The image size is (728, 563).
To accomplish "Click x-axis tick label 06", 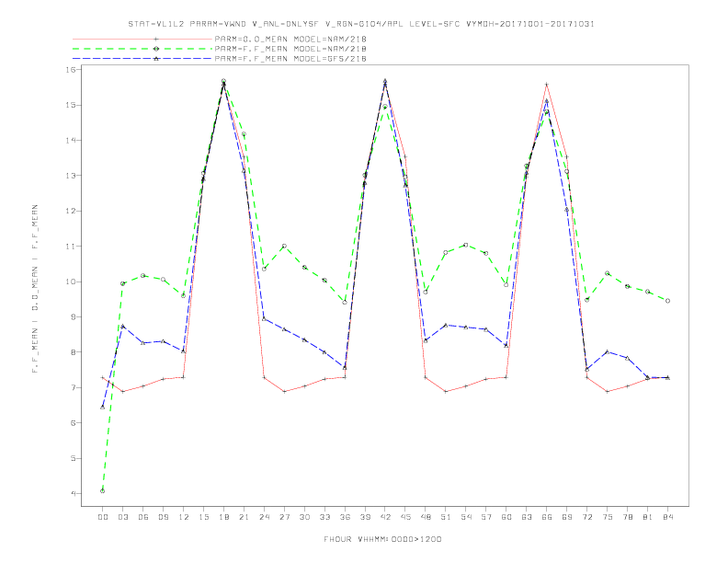I will (x=143, y=517).
